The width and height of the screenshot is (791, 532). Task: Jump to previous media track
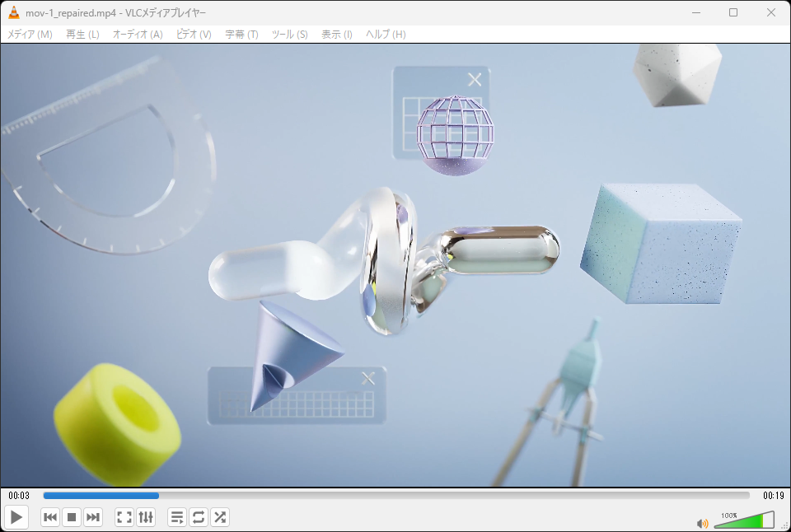[50, 517]
